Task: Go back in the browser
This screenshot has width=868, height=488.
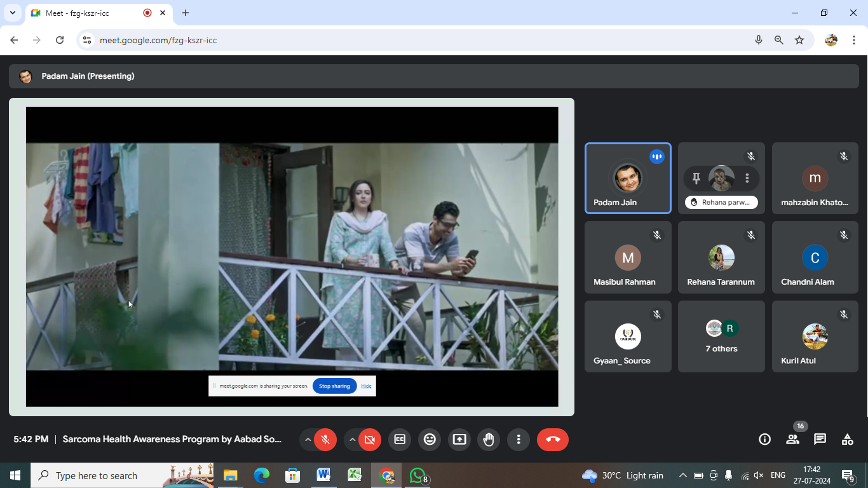Action: [14, 40]
